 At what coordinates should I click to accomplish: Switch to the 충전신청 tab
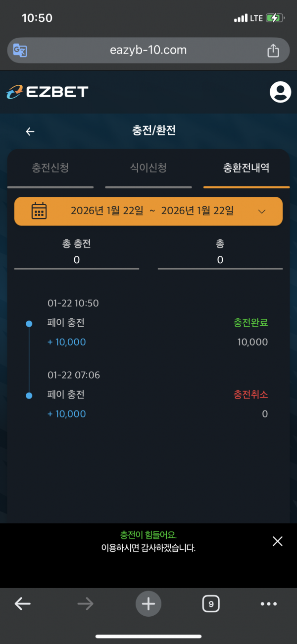[x=50, y=168]
